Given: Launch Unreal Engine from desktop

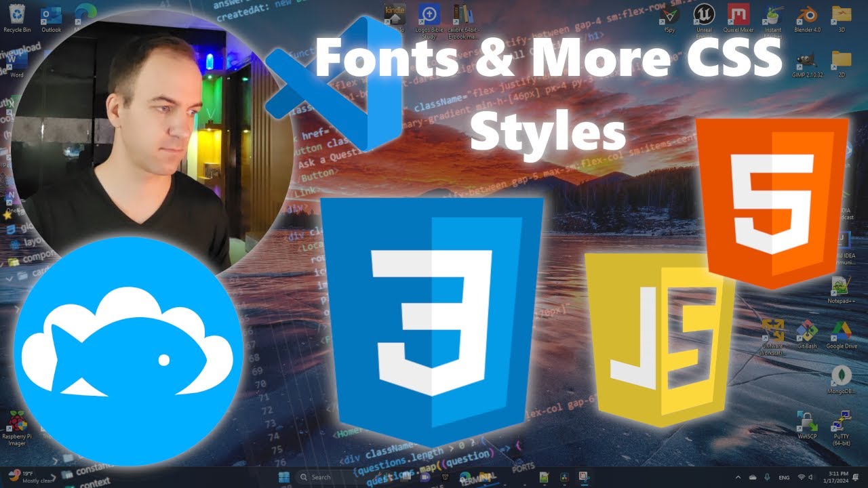Looking at the screenshot, I should [704, 22].
